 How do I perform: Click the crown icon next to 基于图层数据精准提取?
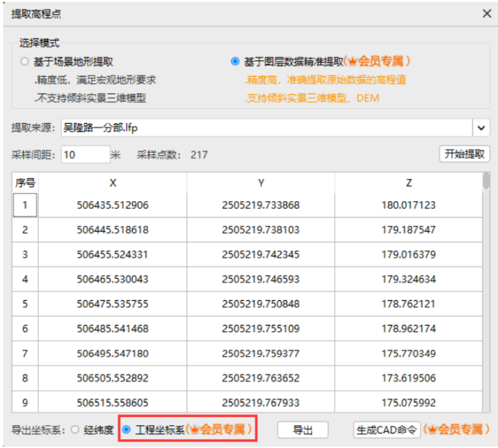point(353,61)
